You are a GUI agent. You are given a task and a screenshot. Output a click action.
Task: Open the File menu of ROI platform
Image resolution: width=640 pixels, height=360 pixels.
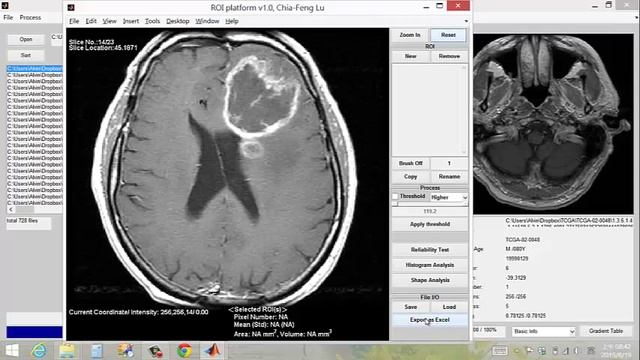(74, 21)
